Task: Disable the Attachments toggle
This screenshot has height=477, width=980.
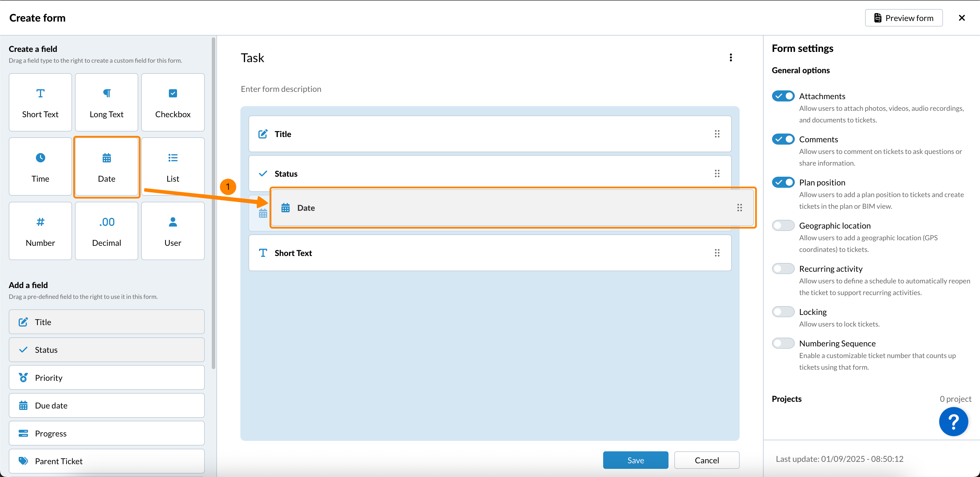Action: tap(783, 96)
